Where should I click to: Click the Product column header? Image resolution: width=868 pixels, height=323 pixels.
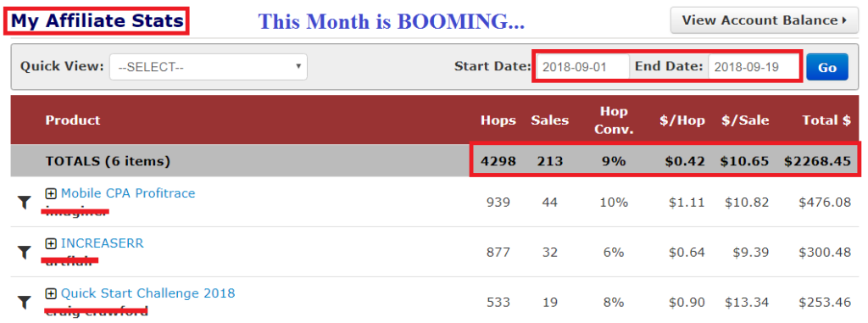point(73,120)
